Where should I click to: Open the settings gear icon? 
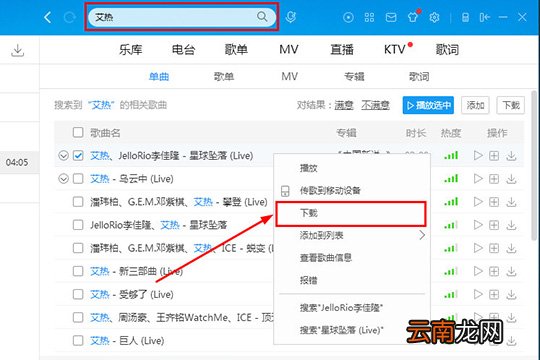434,17
